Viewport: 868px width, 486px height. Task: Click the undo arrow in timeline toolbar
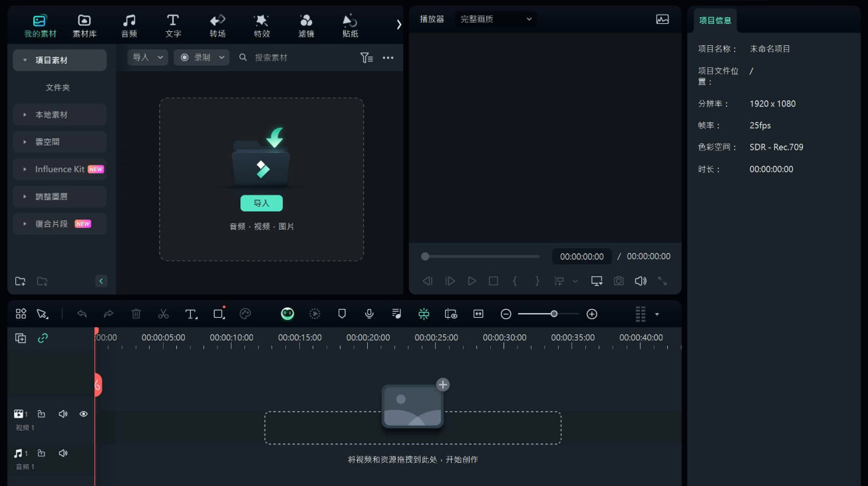pos(82,314)
